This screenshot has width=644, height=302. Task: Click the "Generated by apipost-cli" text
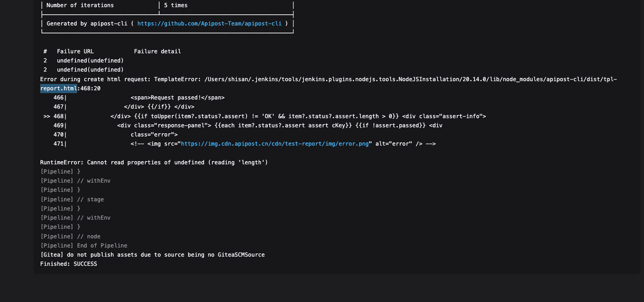point(87,23)
